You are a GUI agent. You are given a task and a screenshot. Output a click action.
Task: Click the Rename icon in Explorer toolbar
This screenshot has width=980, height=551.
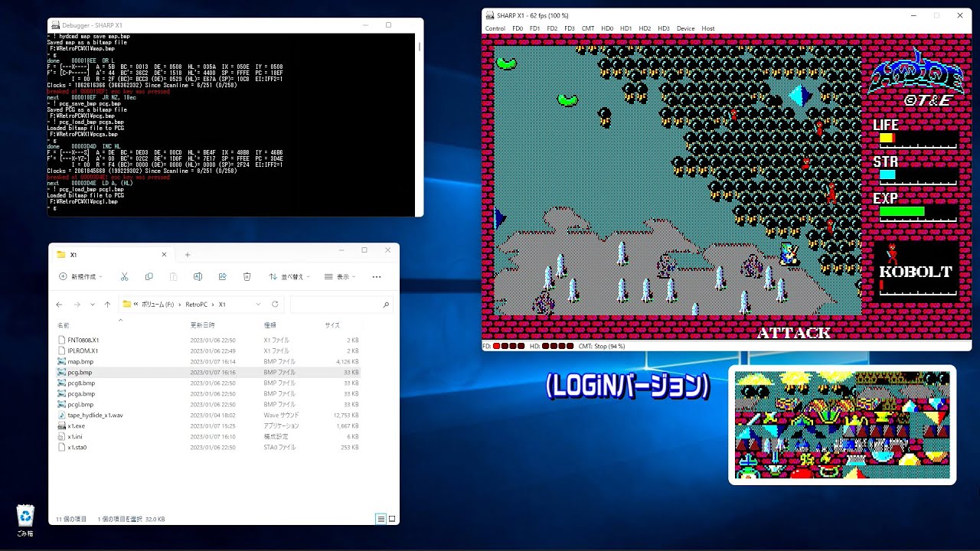pos(198,276)
